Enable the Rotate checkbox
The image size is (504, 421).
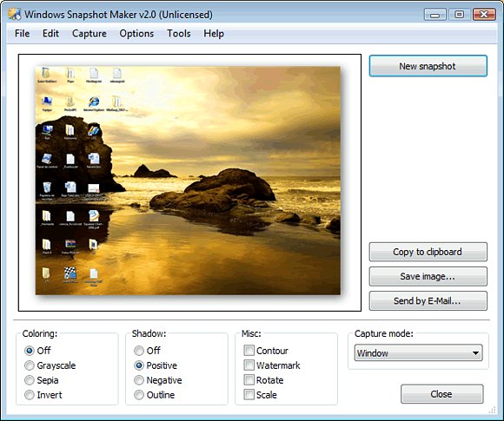[x=249, y=380]
